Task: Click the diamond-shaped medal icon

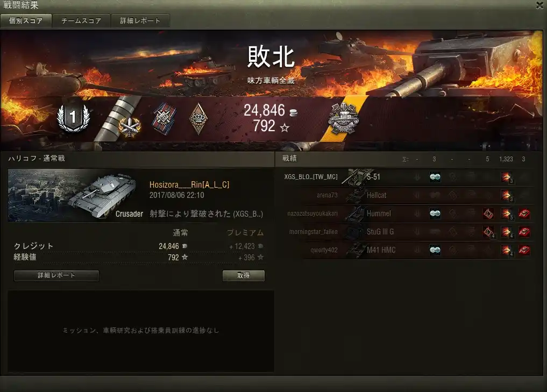Action: tap(198, 119)
